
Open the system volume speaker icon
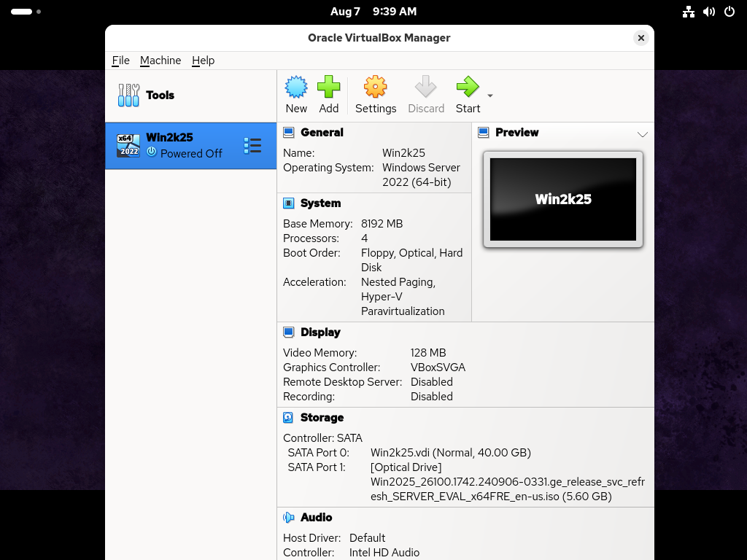(x=708, y=12)
